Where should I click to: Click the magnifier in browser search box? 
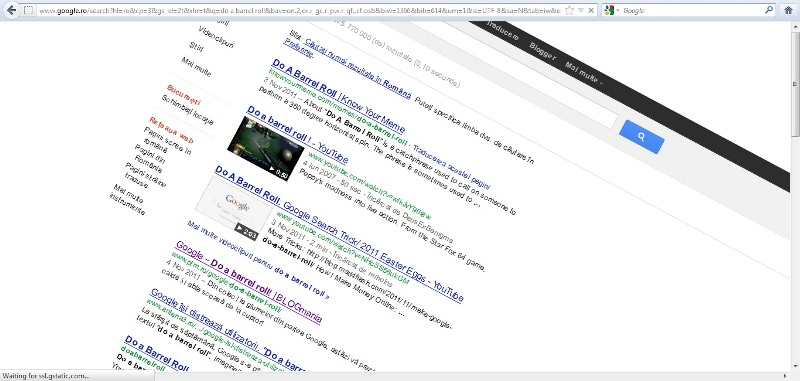[x=768, y=10]
